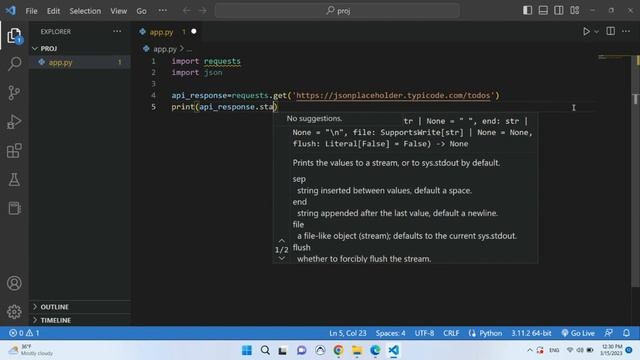Open Windows taskbar search
This screenshot has width=640, height=360.
point(265,350)
